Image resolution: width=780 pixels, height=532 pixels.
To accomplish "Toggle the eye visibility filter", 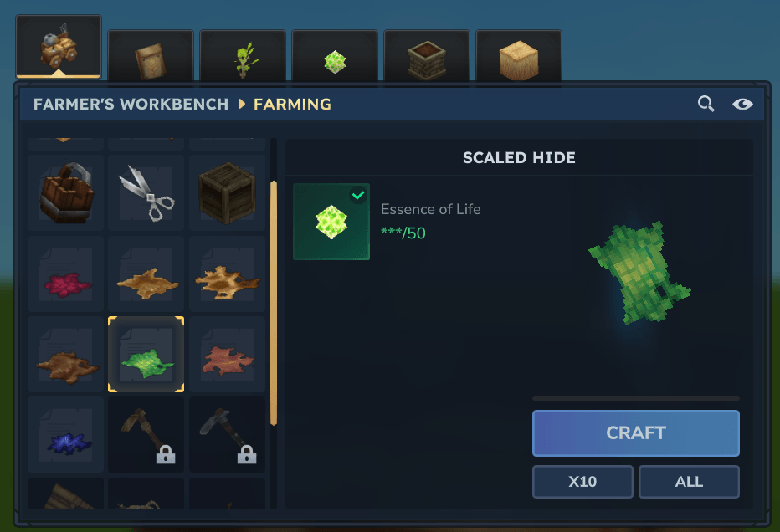I will 742,104.
